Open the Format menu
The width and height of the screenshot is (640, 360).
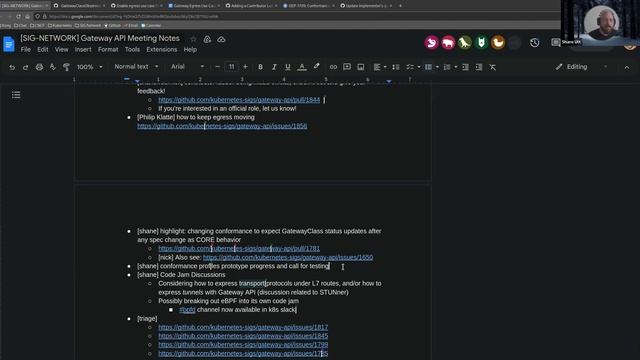point(108,49)
